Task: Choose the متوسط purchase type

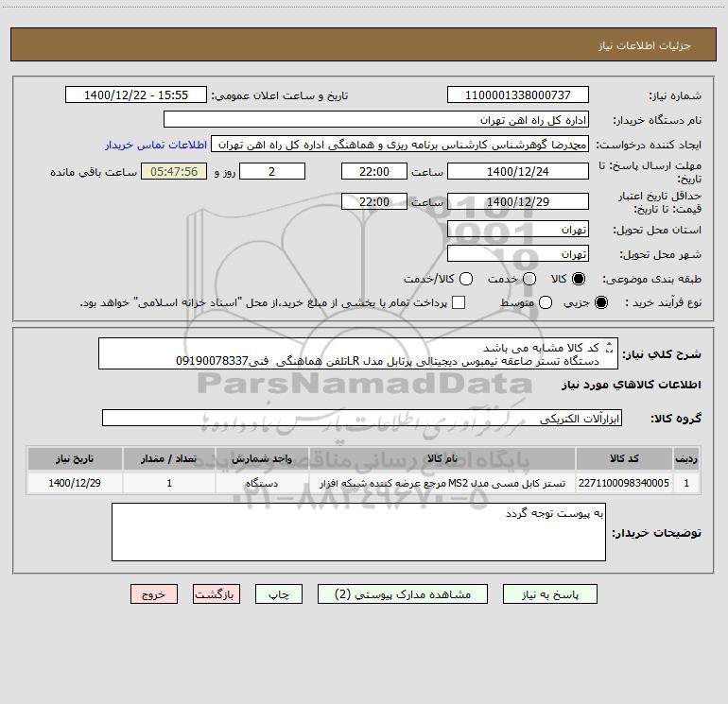Action: [x=546, y=302]
